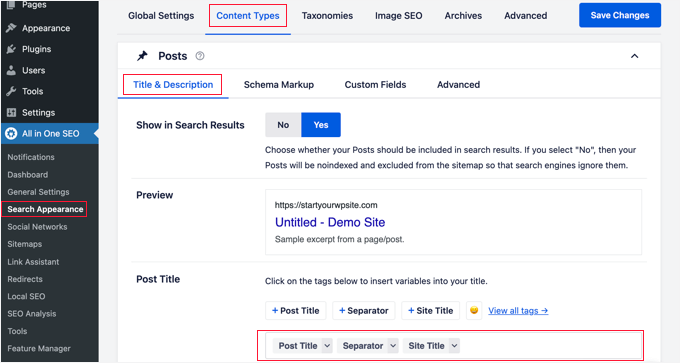Go to Dashboard submenu item
The width and height of the screenshot is (680, 363).
28,174
